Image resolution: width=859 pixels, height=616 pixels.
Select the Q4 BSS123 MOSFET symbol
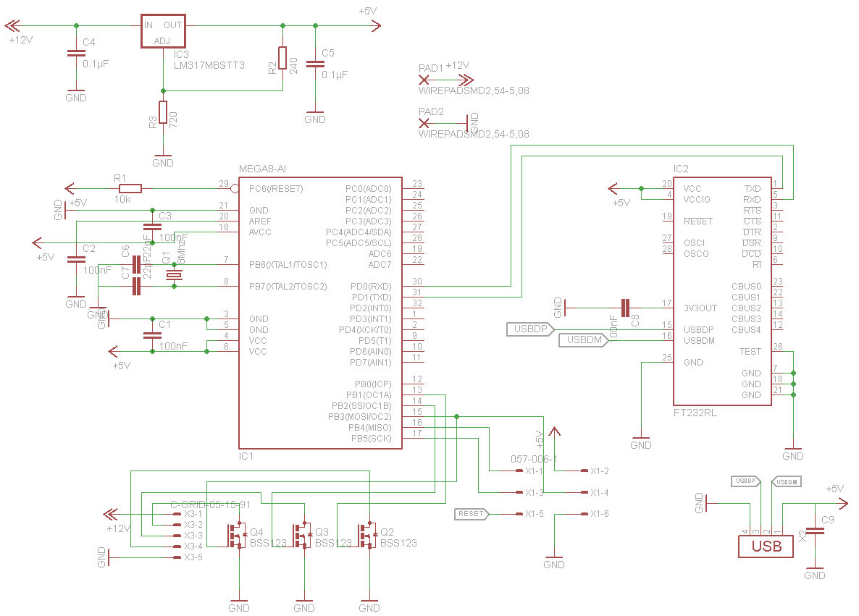click(238, 535)
